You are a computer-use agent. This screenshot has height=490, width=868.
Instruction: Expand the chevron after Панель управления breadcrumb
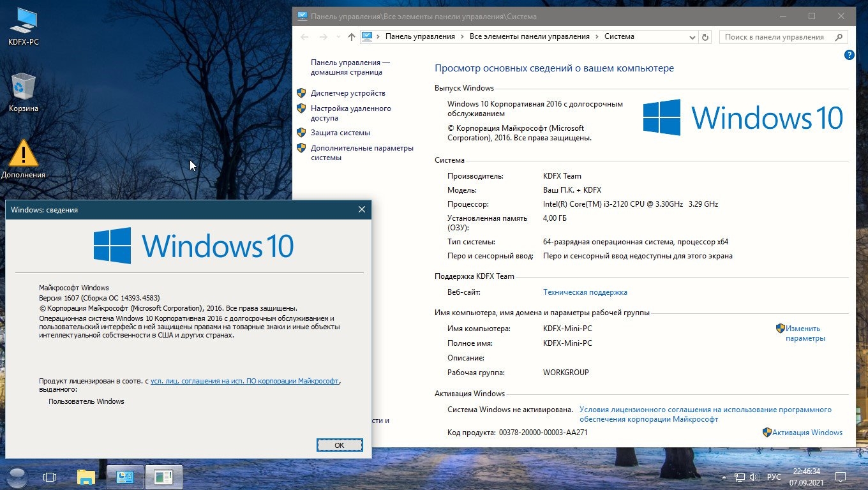pyautogui.click(x=462, y=37)
